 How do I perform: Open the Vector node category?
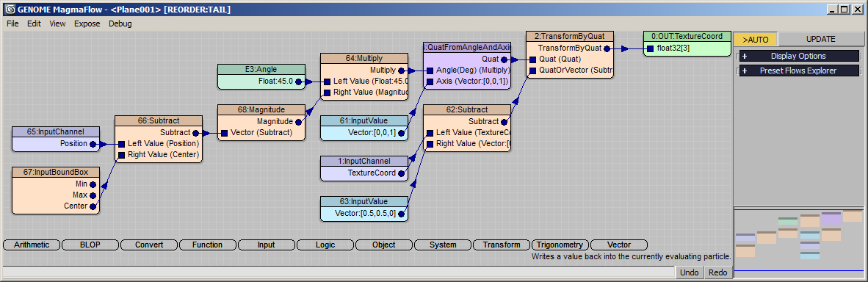619,245
